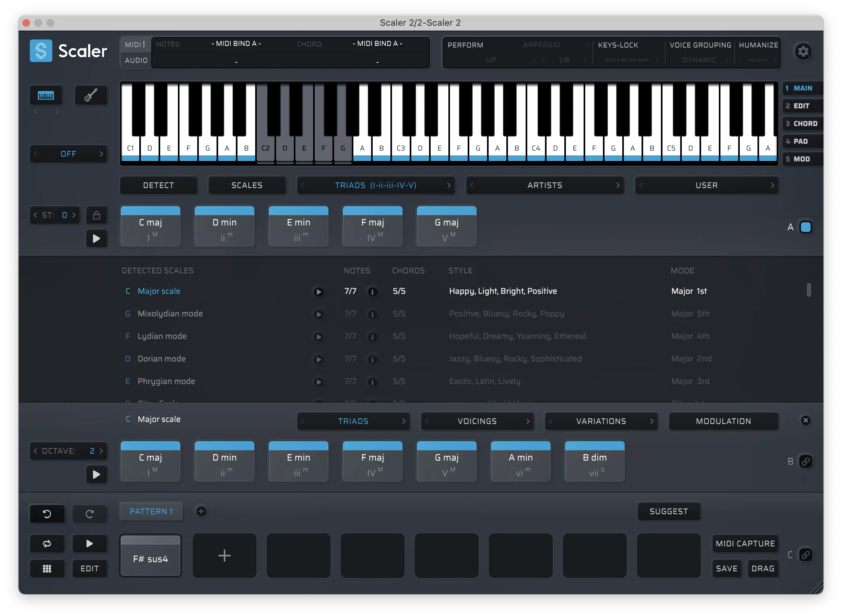
Task: Toggle section C link icon
Action: (806, 555)
